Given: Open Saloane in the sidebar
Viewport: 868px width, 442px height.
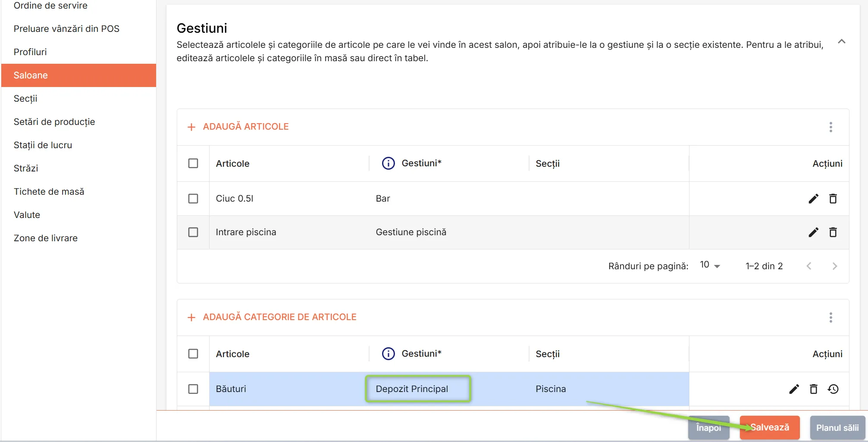Looking at the screenshot, I should tap(78, 75).
